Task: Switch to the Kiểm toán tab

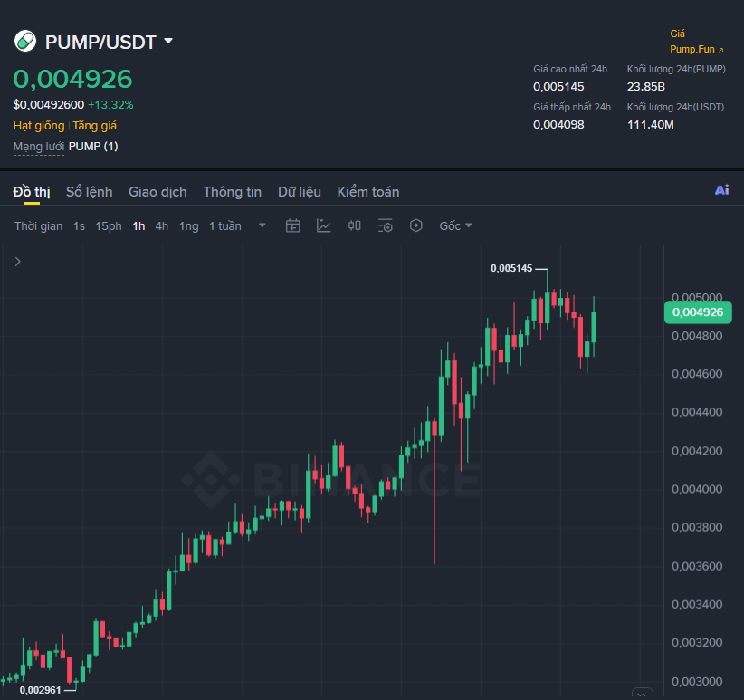Action: point(368,192)
